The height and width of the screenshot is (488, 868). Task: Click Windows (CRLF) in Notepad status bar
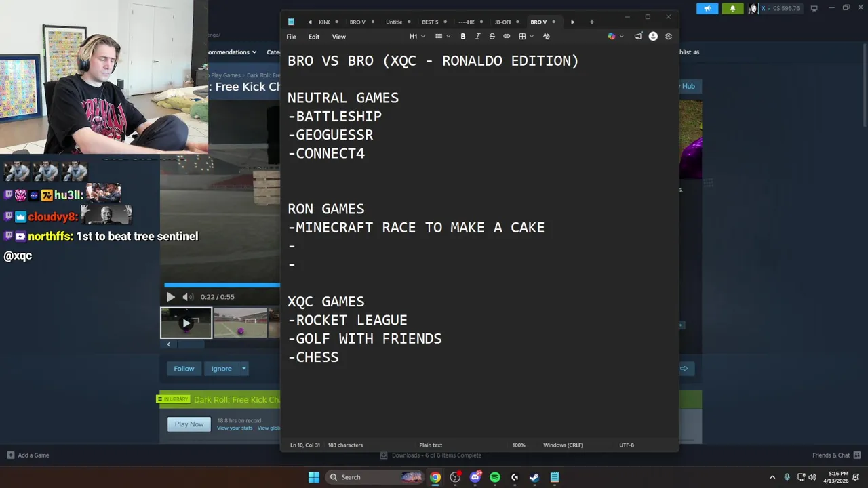[563, 445]
